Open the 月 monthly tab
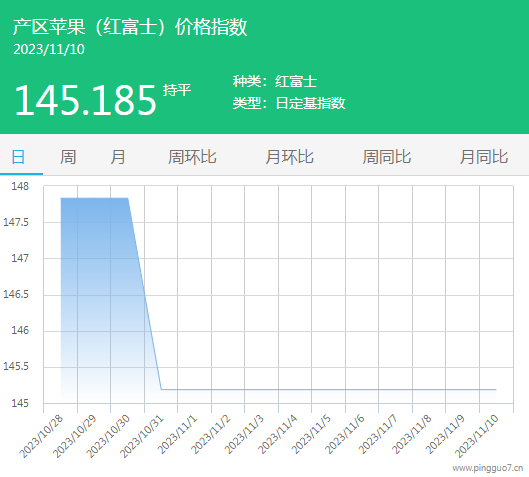Viewport: 529px width, 477px height. (118, 157)
